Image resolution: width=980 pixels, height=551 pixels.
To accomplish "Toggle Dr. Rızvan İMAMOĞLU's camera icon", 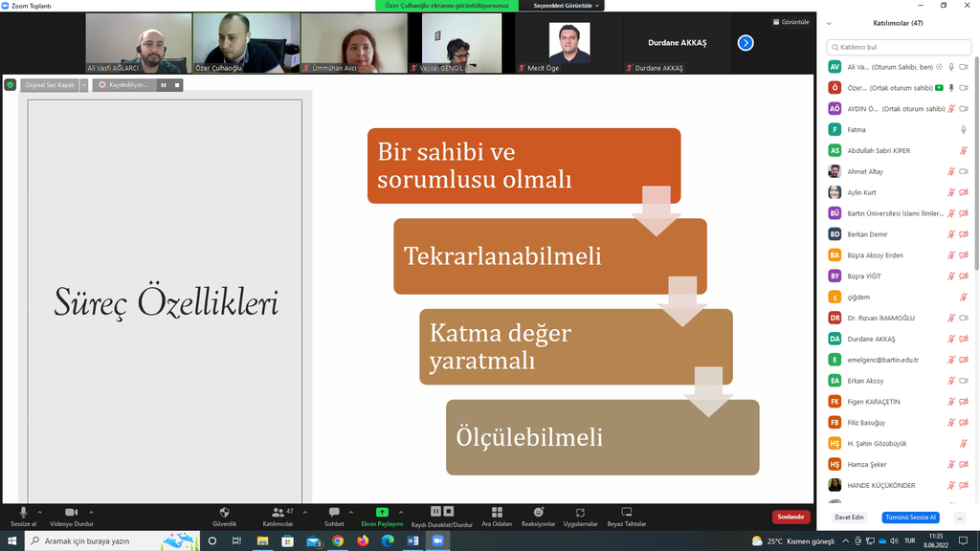I will [963, 318].
